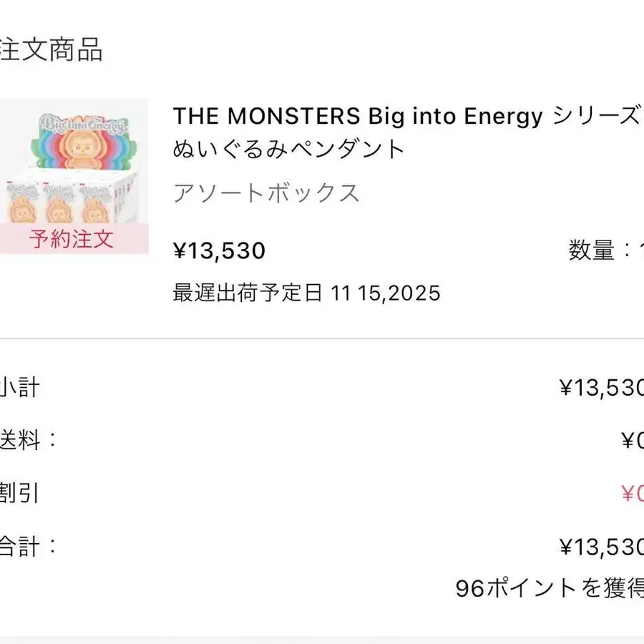Select the ぬいぐるみペンダント product name line

[289, 149]
